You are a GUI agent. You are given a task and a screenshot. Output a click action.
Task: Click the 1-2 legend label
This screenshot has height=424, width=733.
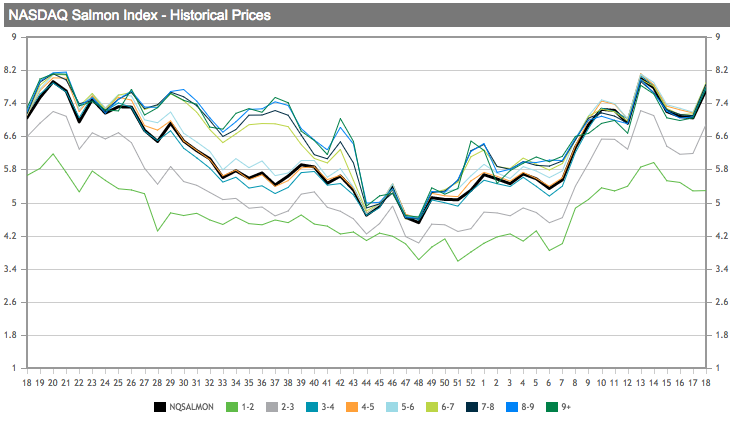[248, 407]
